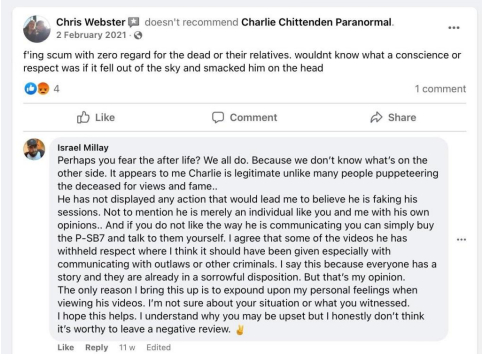Click the Share arrow button
Screen dimensions: 486x360
pos(393,117)
